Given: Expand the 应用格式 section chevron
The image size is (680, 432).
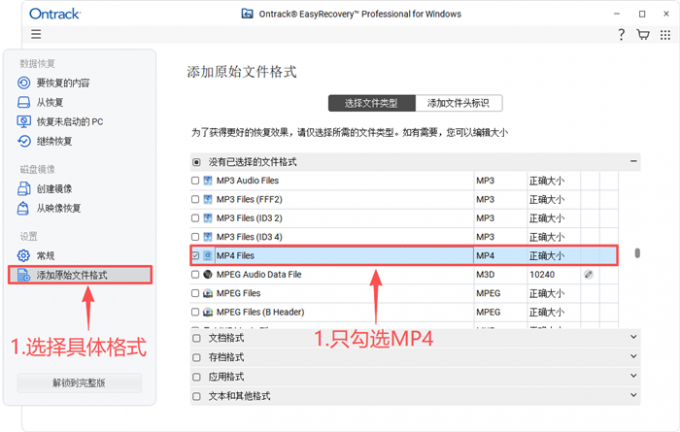Looking at the screenshot, I should pos(634,376).
